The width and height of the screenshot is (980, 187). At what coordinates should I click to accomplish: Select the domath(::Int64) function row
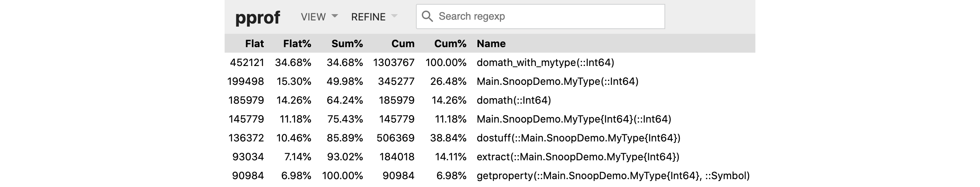(x=514, y=100)
